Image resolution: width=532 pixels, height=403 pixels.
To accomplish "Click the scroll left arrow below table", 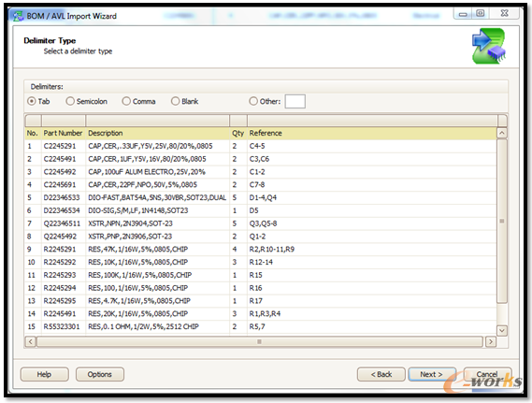I will pos(31,341).
